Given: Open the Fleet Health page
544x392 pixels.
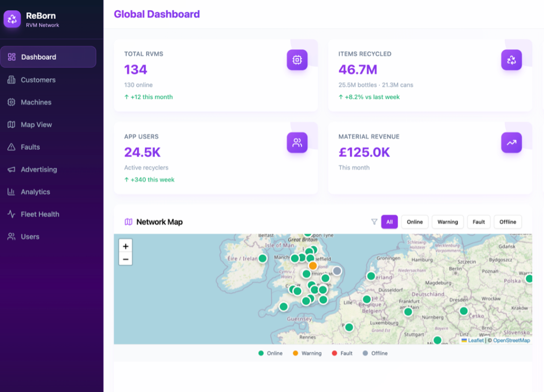Looking at the screenshot, I should [x=48, y=214].
